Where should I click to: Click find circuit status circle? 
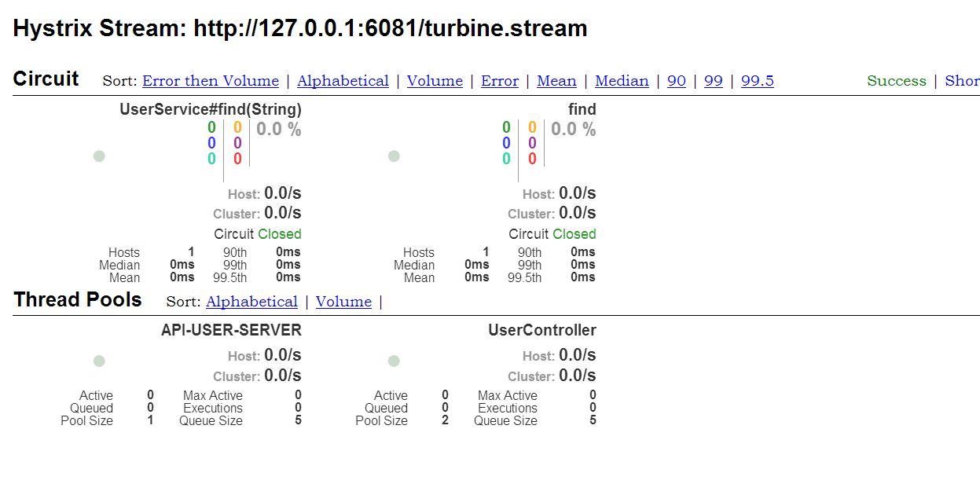pyautogui.click(x=395, y=156)
